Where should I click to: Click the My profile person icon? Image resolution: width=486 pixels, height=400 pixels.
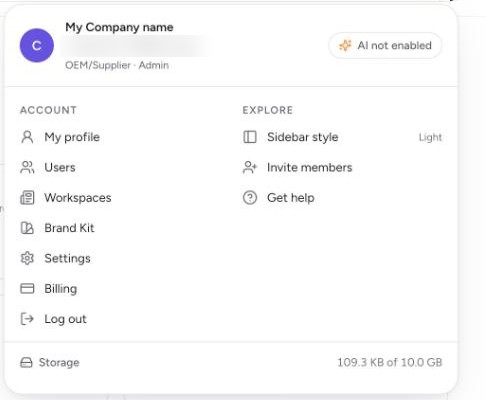coord(27,137)
